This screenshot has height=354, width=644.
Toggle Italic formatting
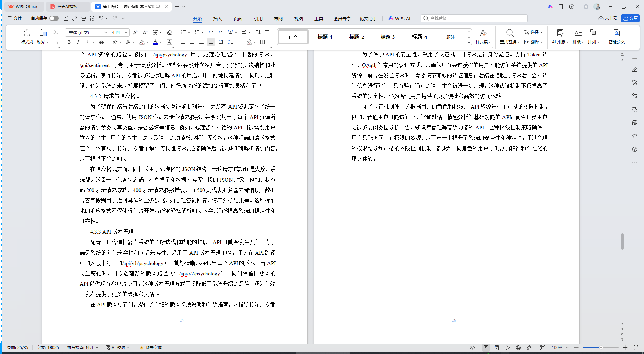point(78,42)
